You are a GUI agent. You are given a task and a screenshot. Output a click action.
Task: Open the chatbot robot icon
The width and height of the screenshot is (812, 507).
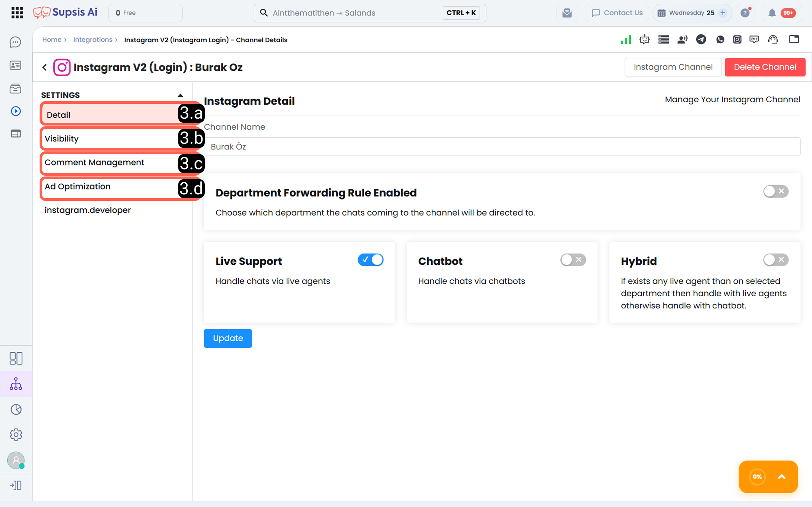(x=644, y=40)
